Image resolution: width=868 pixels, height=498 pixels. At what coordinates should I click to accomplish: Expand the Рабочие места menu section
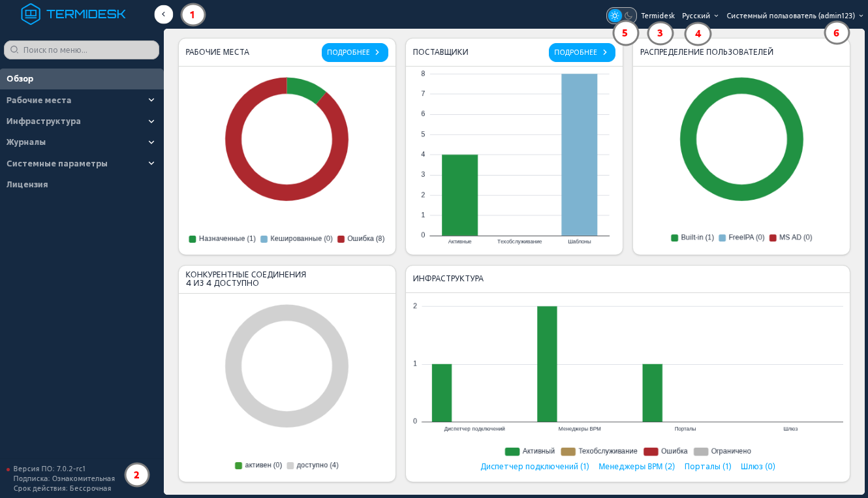(x=82, y=100)
